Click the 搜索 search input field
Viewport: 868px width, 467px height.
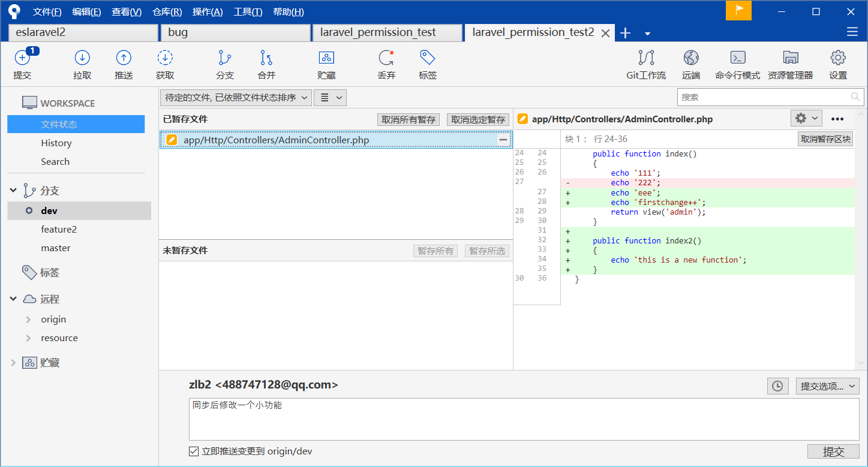tap(765, 97)
